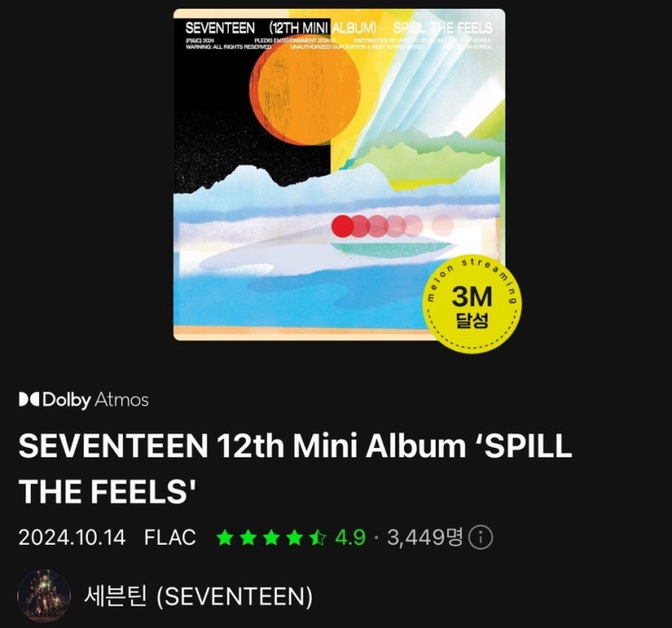Tap the FLAC audio quality label

pos(170,538)
